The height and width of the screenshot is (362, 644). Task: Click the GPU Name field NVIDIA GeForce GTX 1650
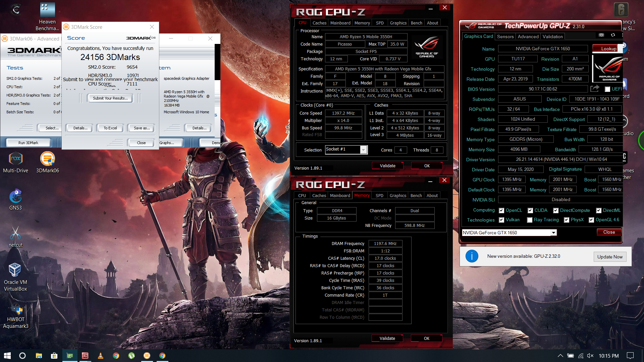(x=542, y=49)
